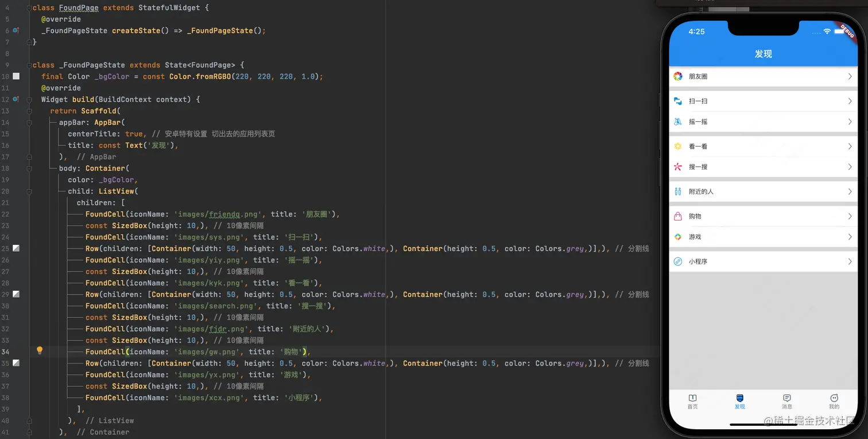Select the 发现 tab in the bottom bar
Screen dimensions: 868x439
click(739, 402)
